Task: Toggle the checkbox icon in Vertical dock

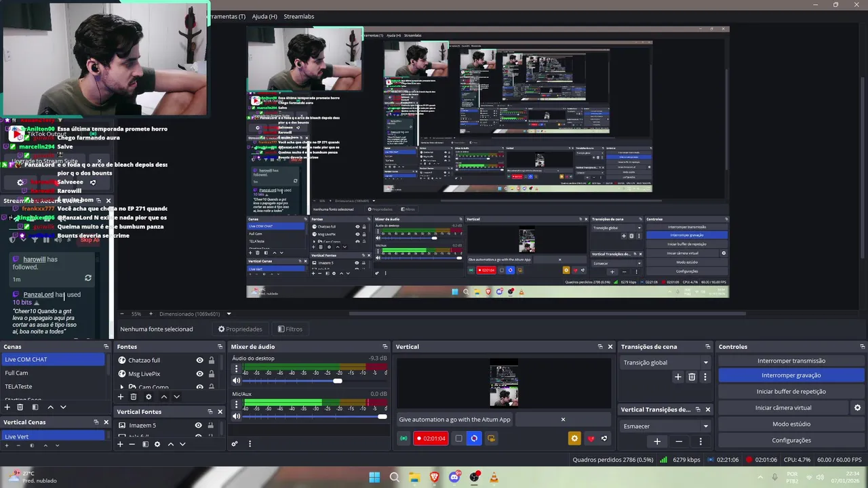Action: click(x=458, y=439)
